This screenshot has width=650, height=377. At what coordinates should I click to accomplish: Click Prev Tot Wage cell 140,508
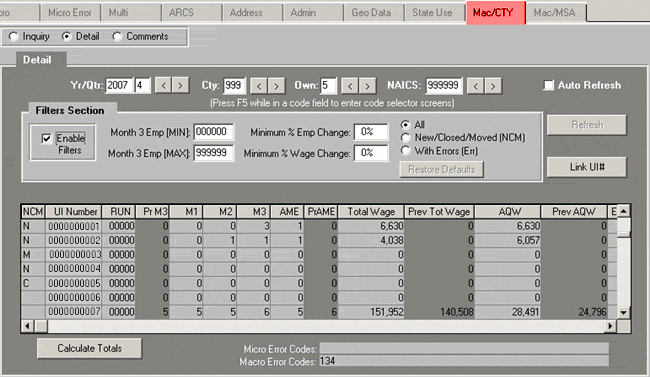(439, 311)
